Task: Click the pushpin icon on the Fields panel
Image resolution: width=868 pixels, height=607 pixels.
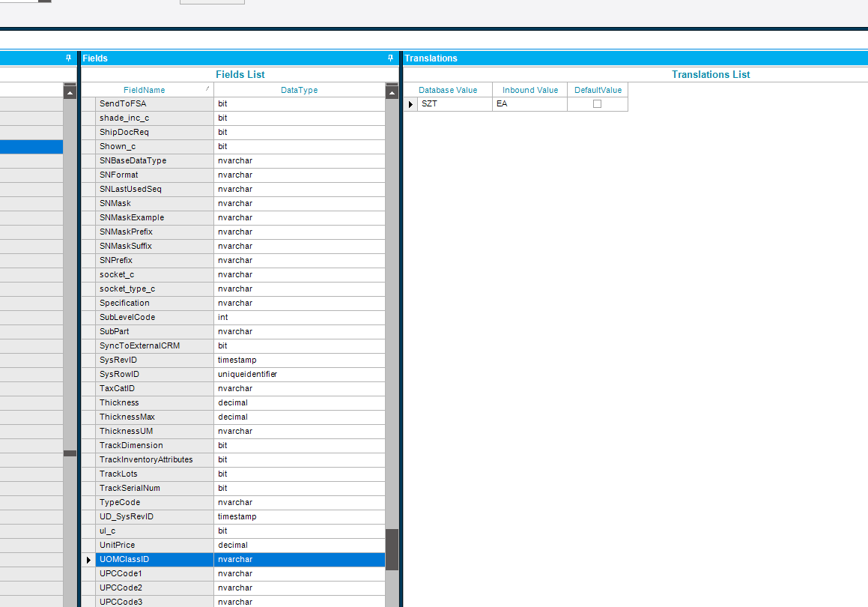Action: pyautogui.click(x=389, y=58)
